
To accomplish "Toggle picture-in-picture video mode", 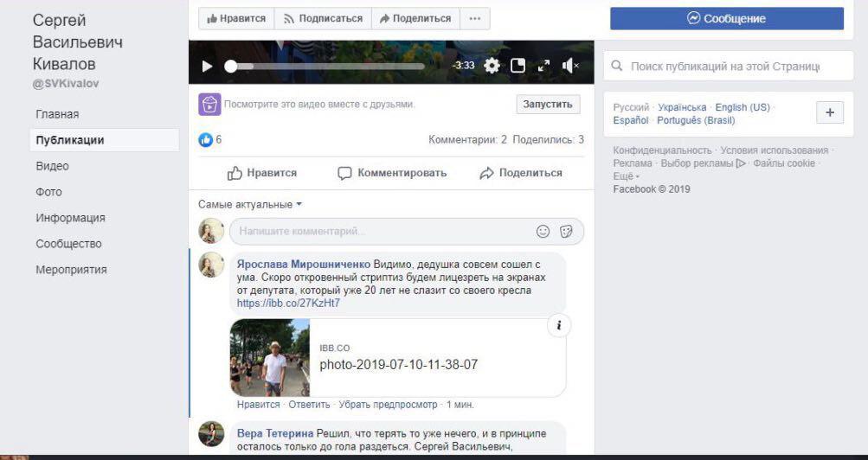I will point(518,66).
